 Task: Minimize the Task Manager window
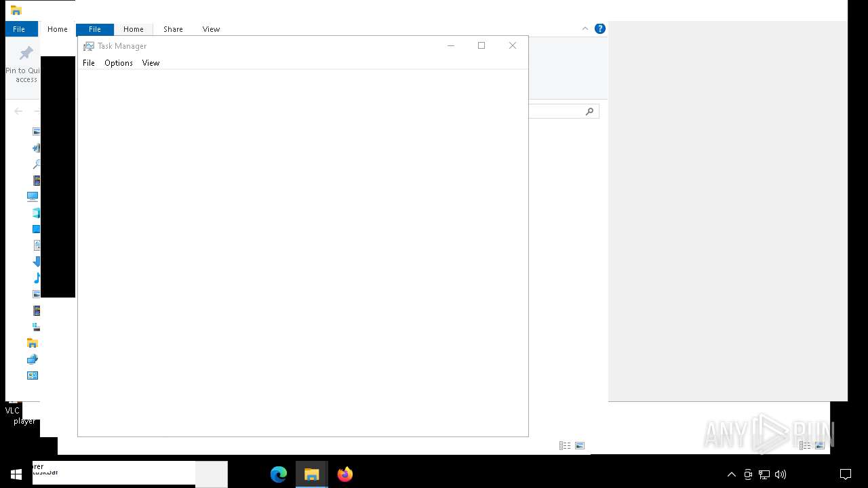[x=450, y=45]
